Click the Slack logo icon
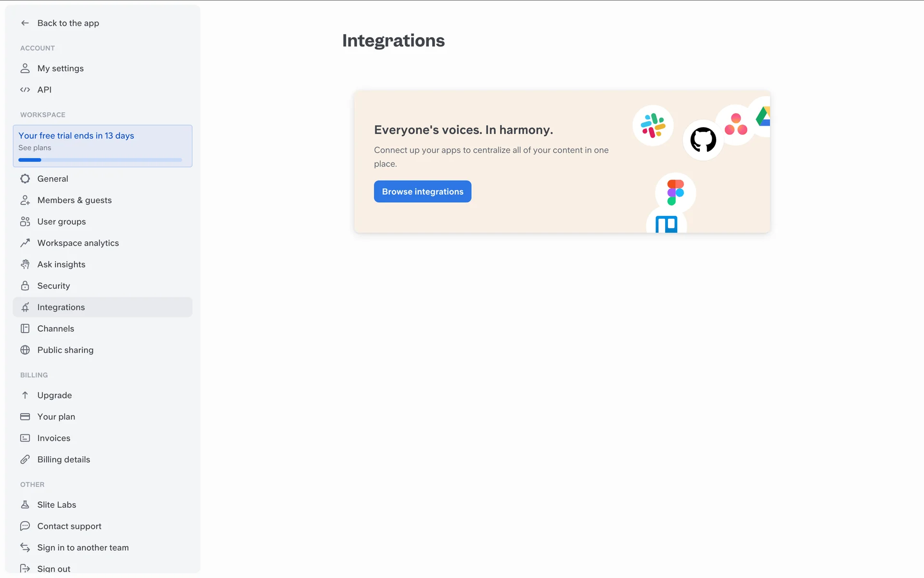 tap(653, 125)
